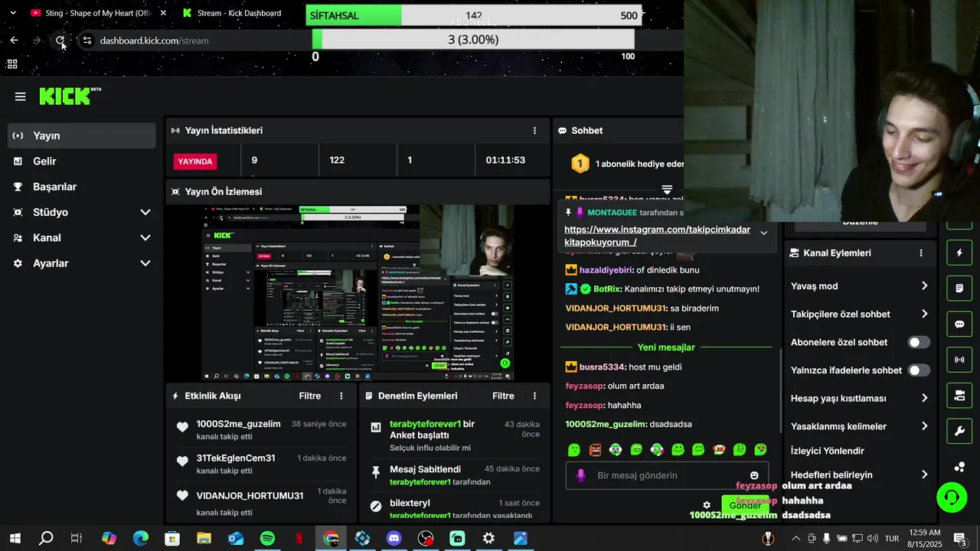The width and height of the screenshot is (980, 551).
Task: Click the YAYINDA live badge
Action: click(x=195, y=161)
